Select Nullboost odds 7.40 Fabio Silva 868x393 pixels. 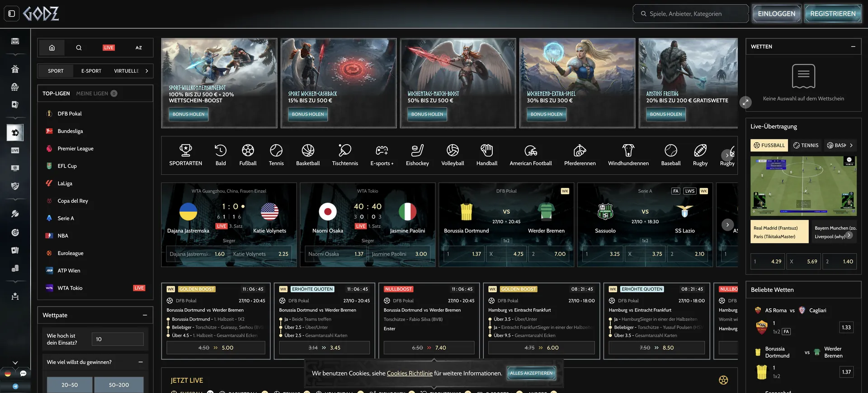[429, 348]
